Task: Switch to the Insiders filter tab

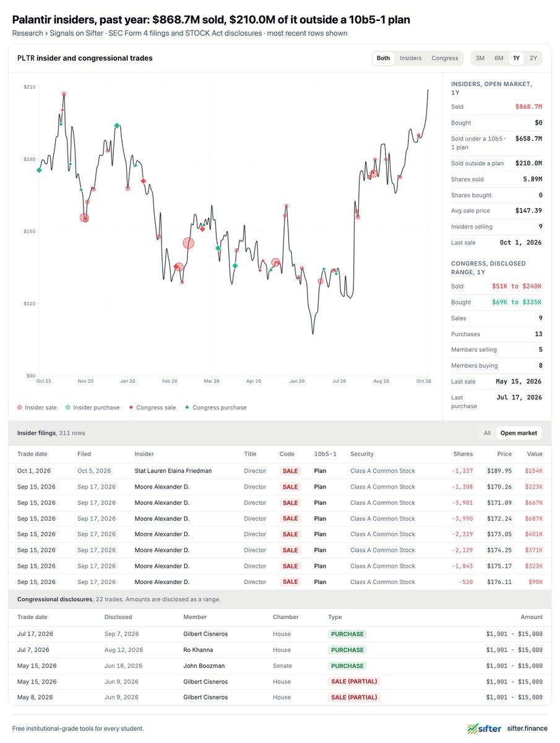Action: click(x=410, y=58)
